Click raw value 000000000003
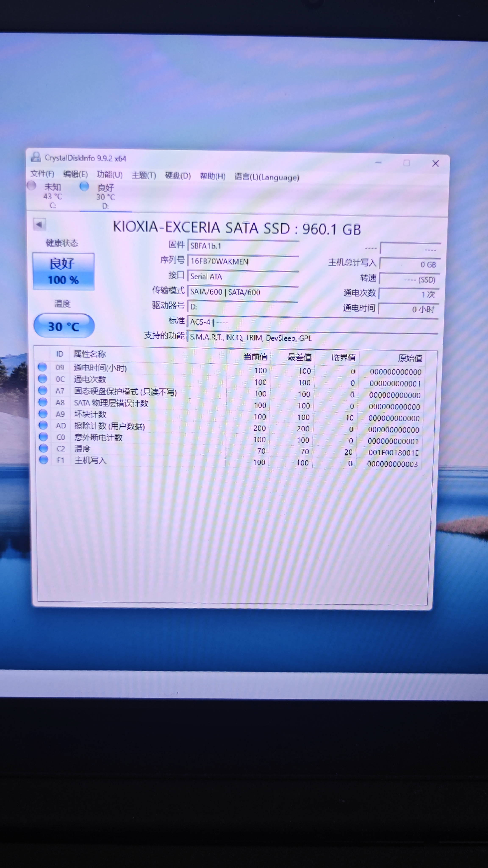 pos(392,464)
